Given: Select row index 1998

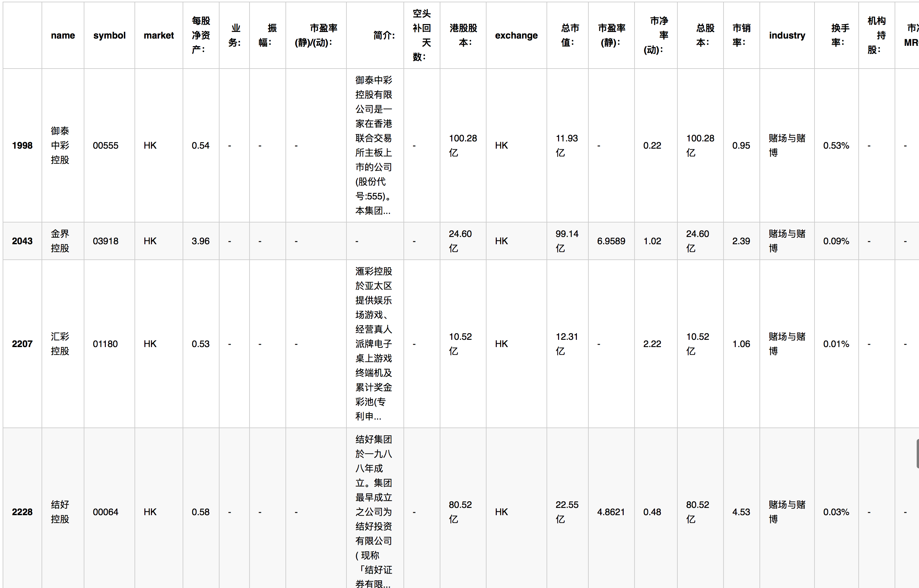Looking at the screenshot, I should pyautogui.click(x=22, y=145).
